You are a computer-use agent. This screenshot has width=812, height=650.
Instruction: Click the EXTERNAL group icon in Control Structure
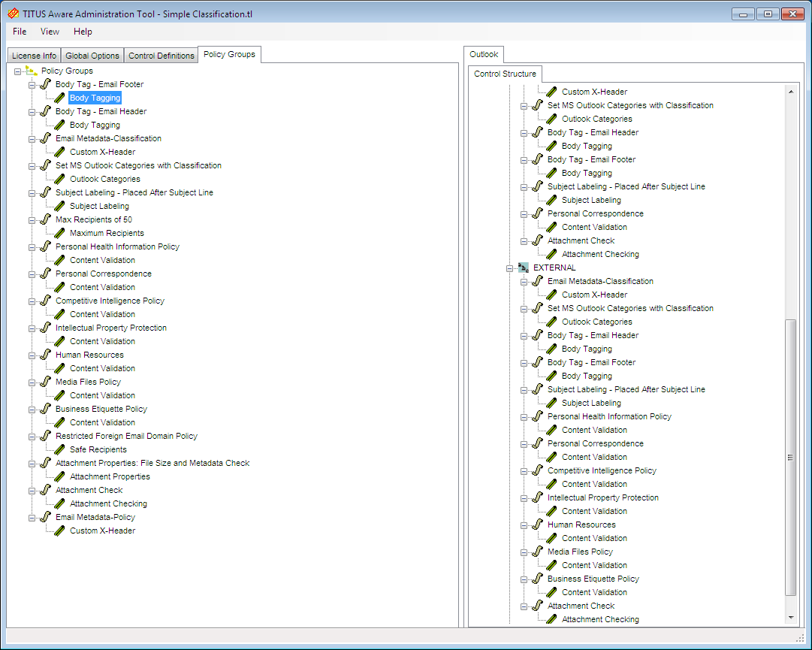click(x=524, y=268)
